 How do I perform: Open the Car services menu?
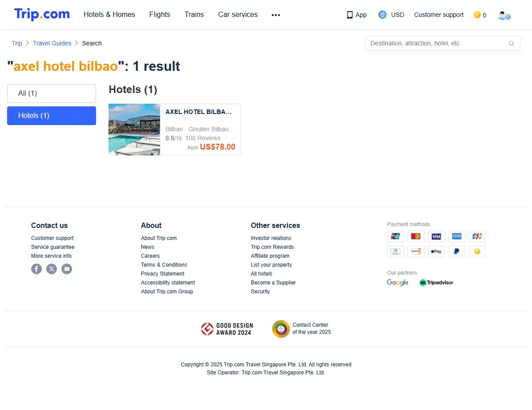point(238,15)
